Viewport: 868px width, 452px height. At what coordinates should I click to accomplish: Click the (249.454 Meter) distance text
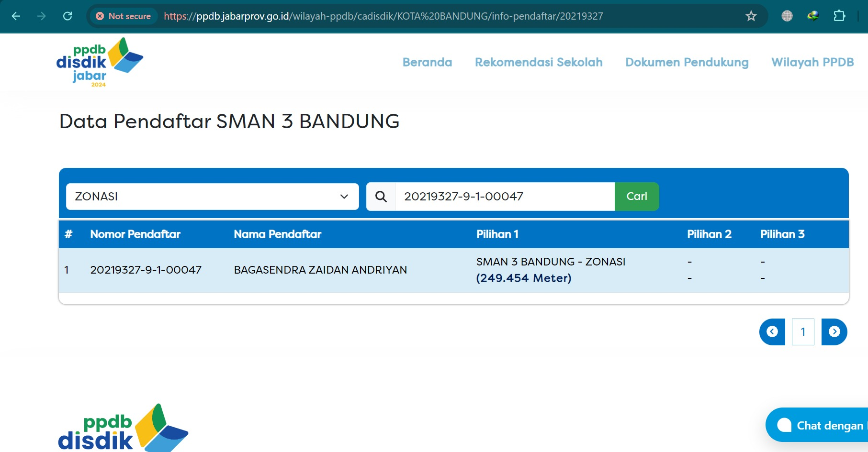[x=524, y=278]
